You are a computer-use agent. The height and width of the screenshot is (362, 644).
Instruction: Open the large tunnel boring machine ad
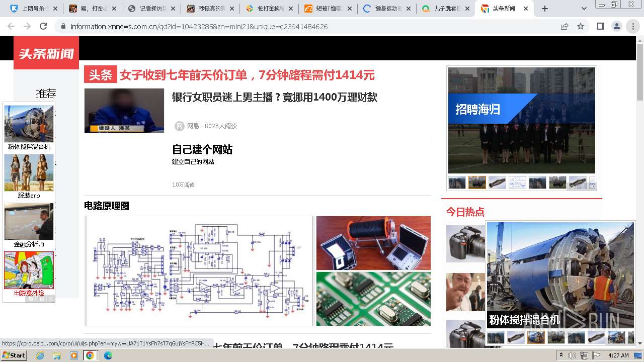click(x=560, y=275)
